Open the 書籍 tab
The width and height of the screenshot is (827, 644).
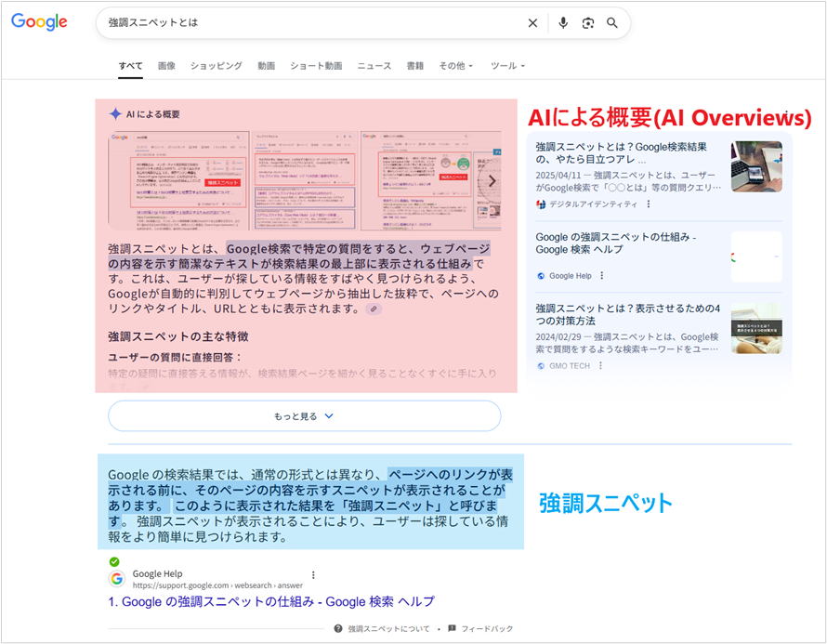pos(415,66)
